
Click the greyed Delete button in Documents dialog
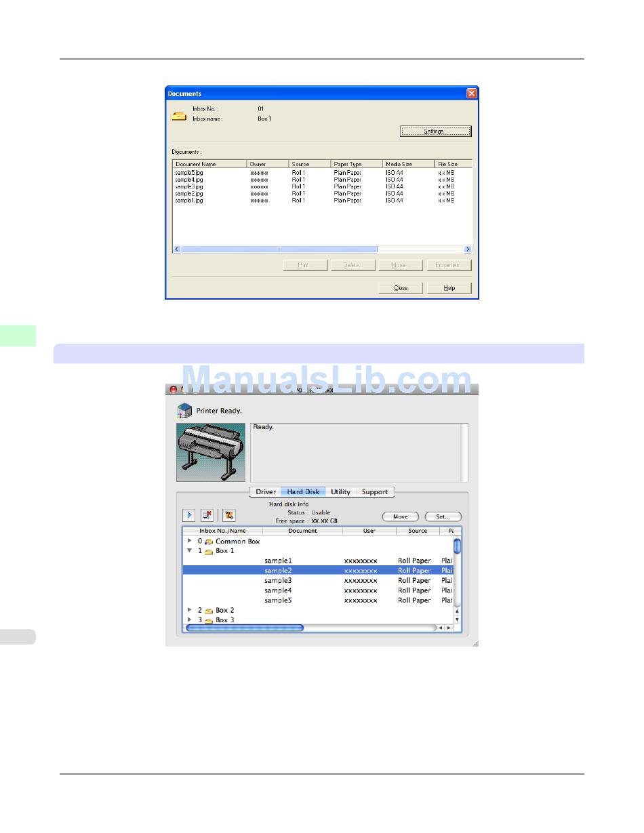[x=353, y=265]
